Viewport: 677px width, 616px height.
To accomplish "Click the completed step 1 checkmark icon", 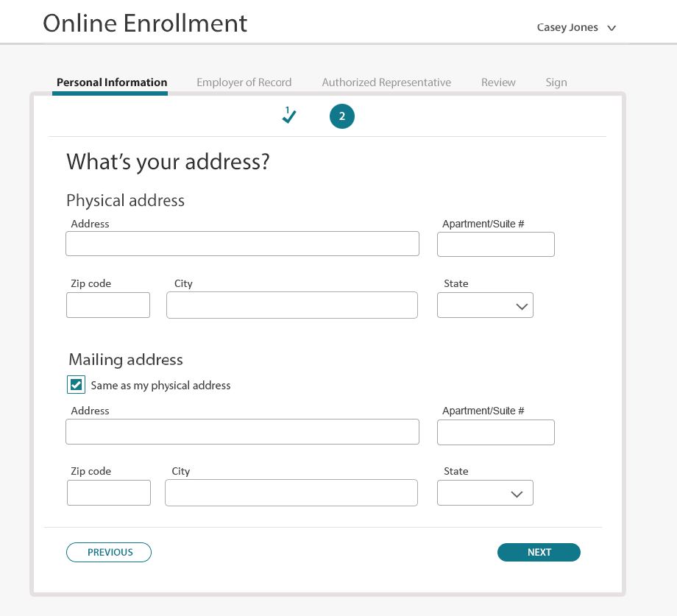I will click(x=289, y=116).
